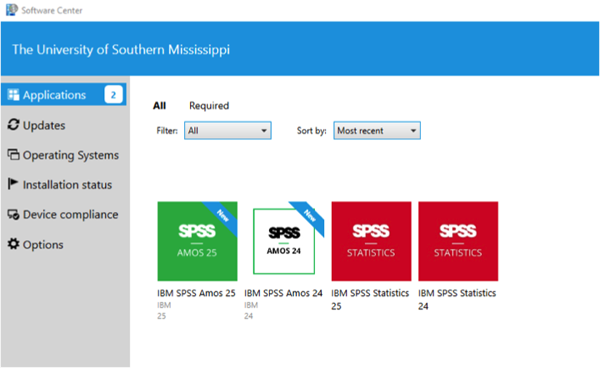Screen dimensions: 600x368
Task: Click the Options gear icon
Action: click(x=13, y=244)
